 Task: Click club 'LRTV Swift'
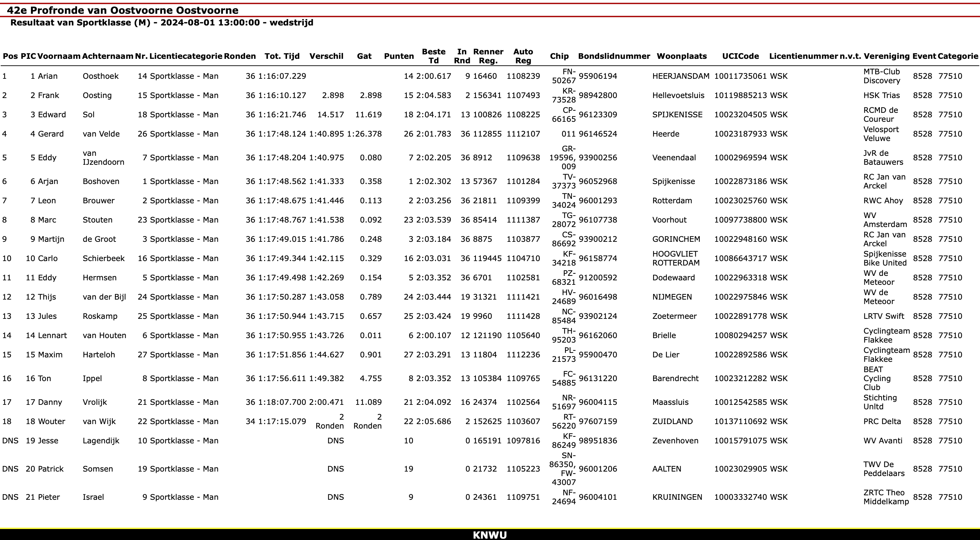884,316
